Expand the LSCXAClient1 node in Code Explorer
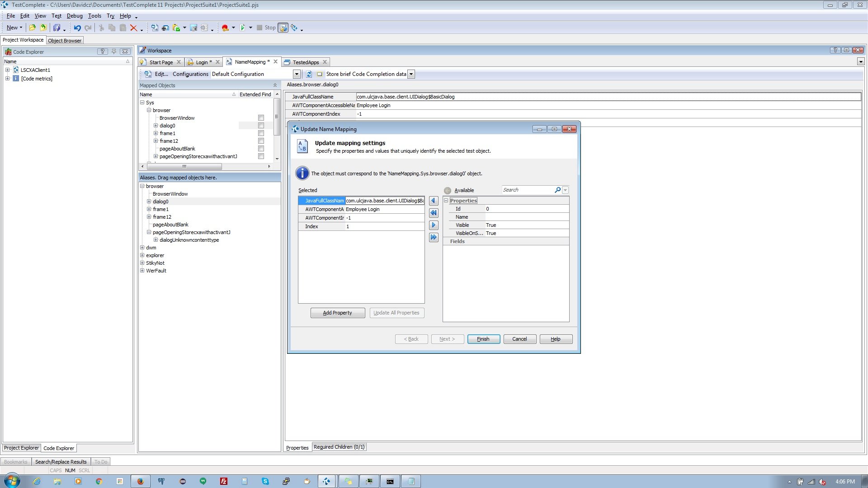868x488 pixels. (7, 70)
